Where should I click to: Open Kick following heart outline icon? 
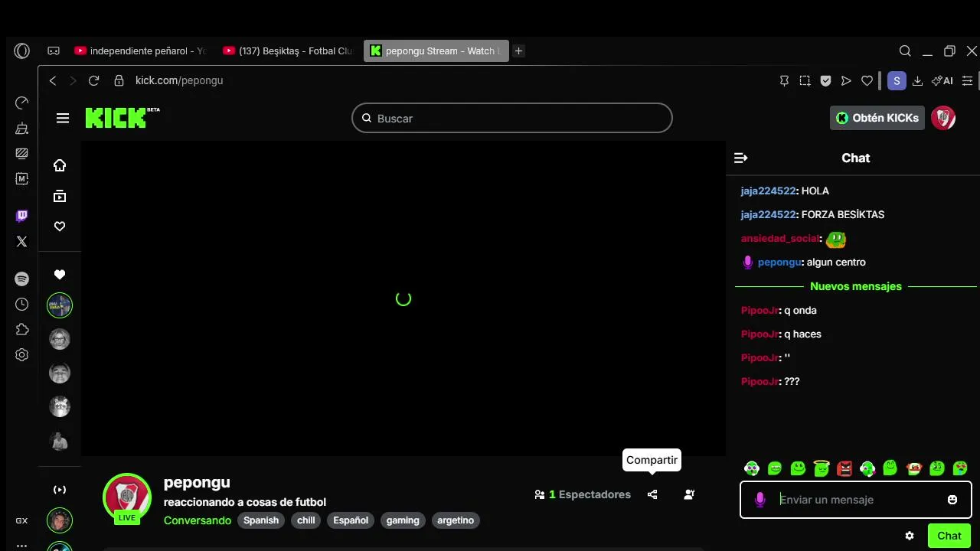click(x=60, y=227)
